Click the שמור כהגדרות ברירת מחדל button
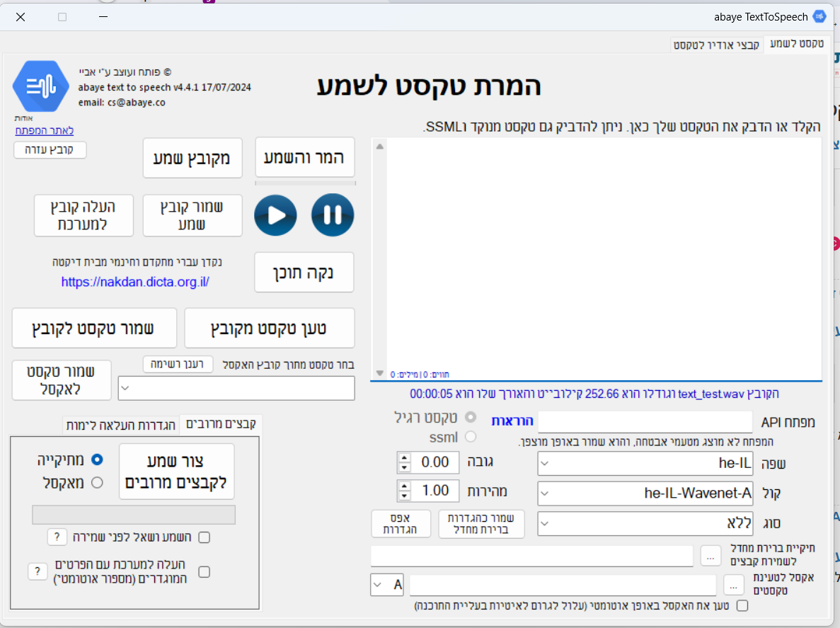Viewport: 840px width, 628px height. click(x=481, y=523)
